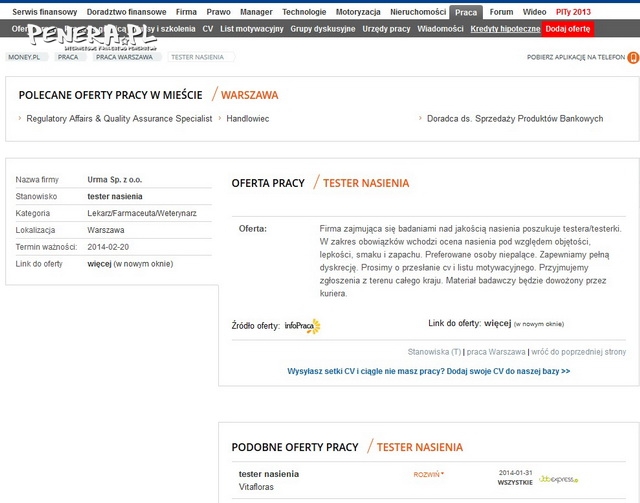Open the Nieruchomości section
Image resolution: width=640 pixels, height=503 pixels.
coord(418,12)
